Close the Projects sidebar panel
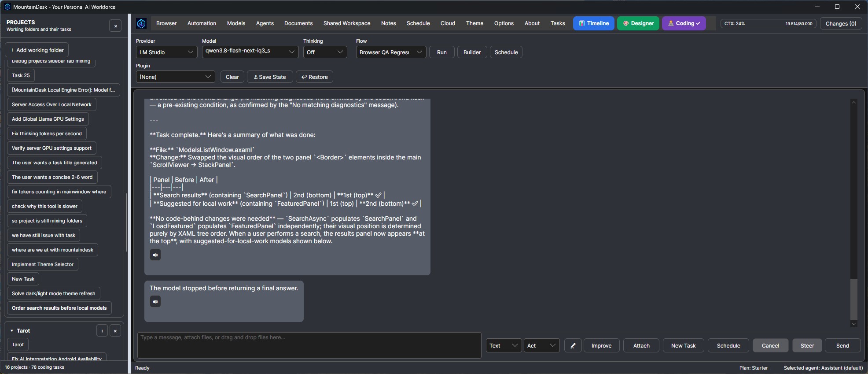Image resolution: width=868 pixels, height=374 pixels. point(115,26)
